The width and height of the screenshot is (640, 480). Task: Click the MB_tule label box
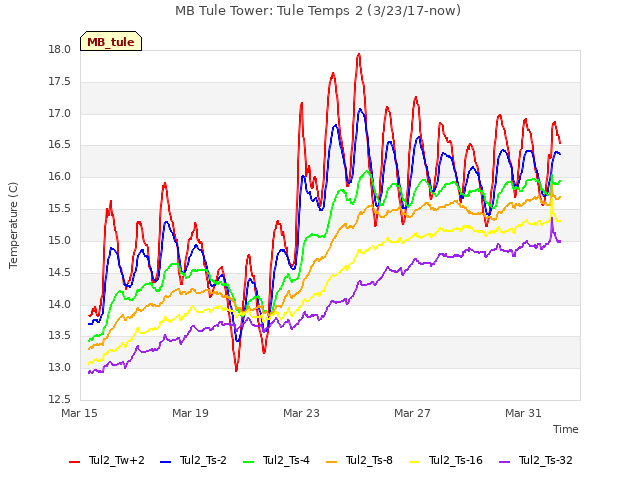point(111,41)
